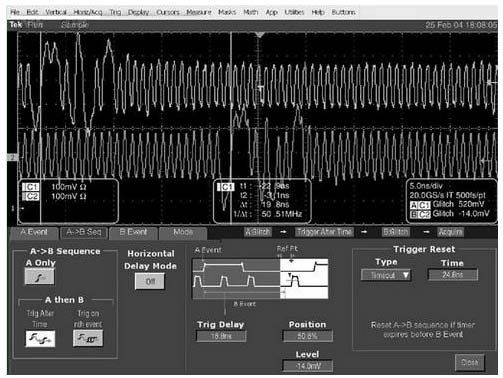The width and height of the screenshot is (503, 378).
Task: Select the Acquire flow box
Action: 450,232
